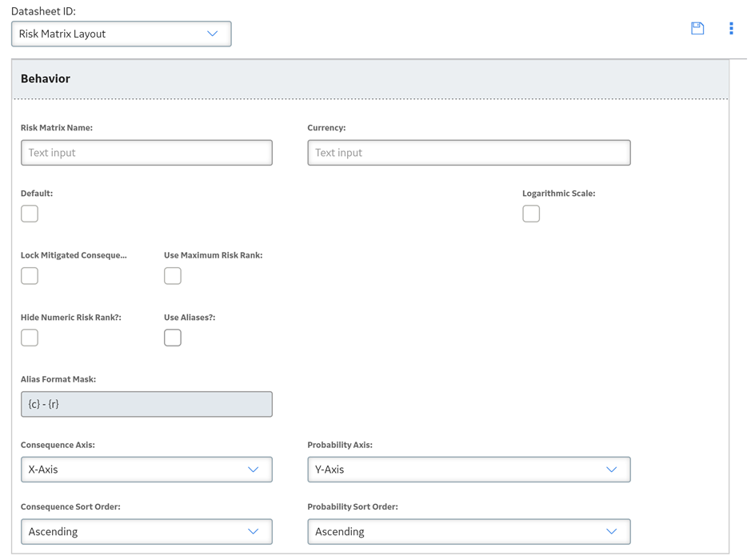Screen dimensions: 755x560
Task: Click the chevron arrow of Datasheet ID
Action: [x=213, y=34]
